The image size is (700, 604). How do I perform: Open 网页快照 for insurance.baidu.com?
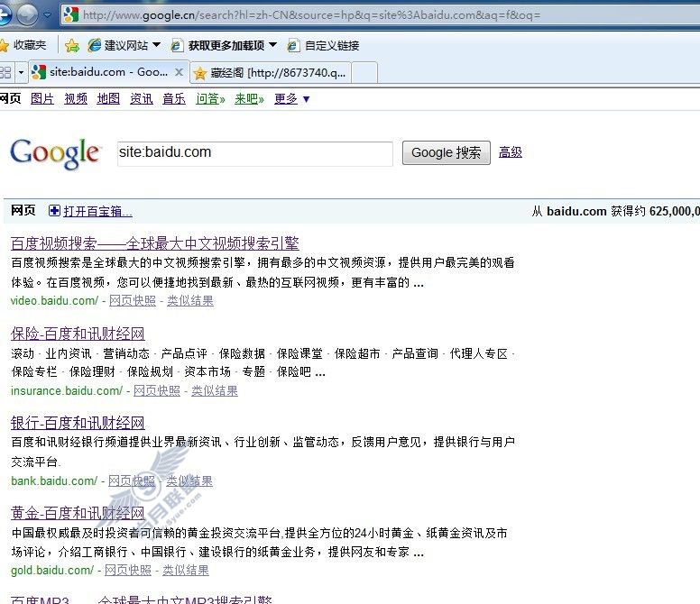[157, 390]
